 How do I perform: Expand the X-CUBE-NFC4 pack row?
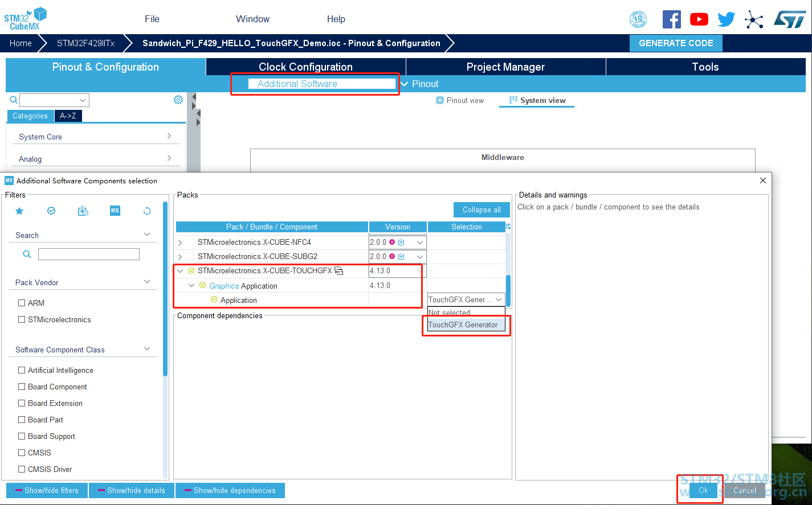point(180,243)
